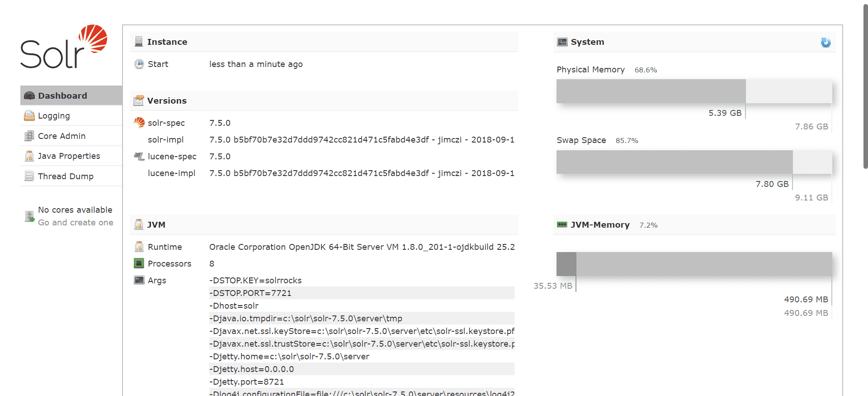This screenshot has width=868, height=396.
Task: Select the -DSTOP.PORT=7721 argument
Action: click(x=362, y=293)
